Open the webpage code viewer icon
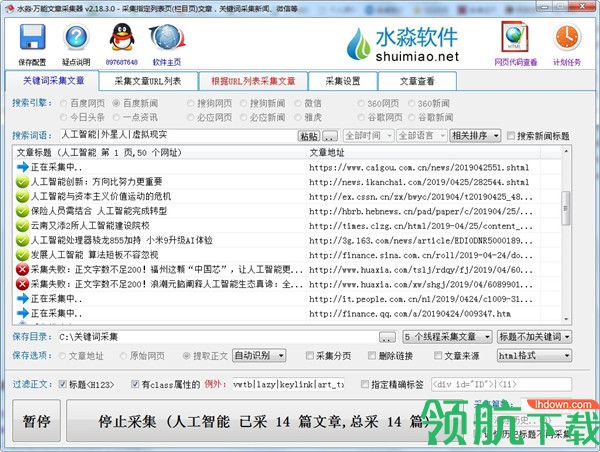 point(515,37)
